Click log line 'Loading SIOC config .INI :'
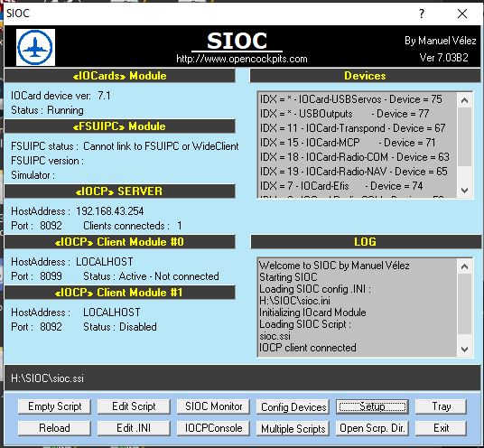 (x=315, y=289)
